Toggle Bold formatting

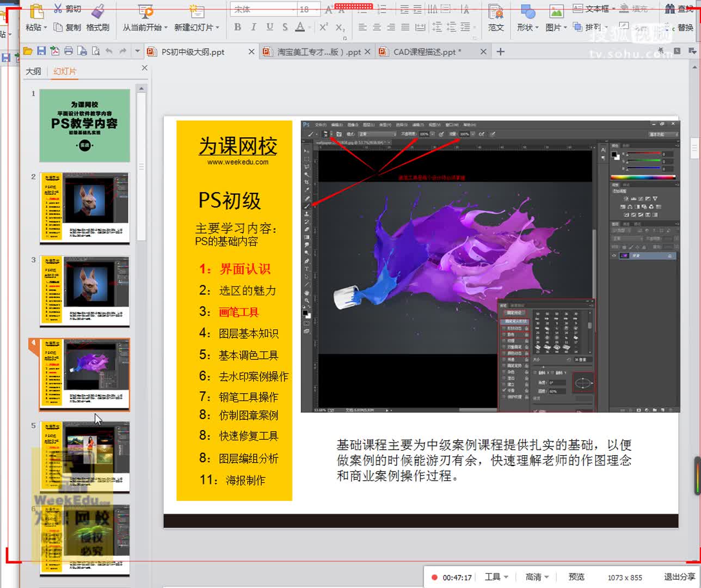[238, 27]
